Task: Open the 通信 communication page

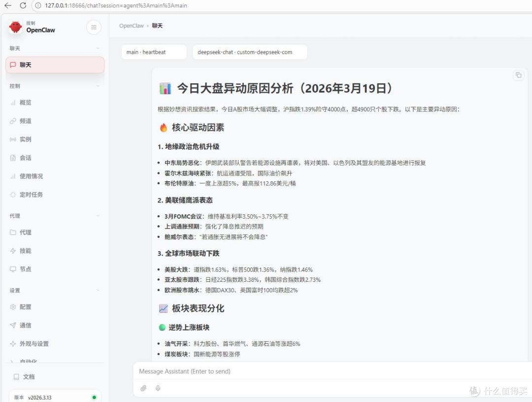Action: pos(55,325)
